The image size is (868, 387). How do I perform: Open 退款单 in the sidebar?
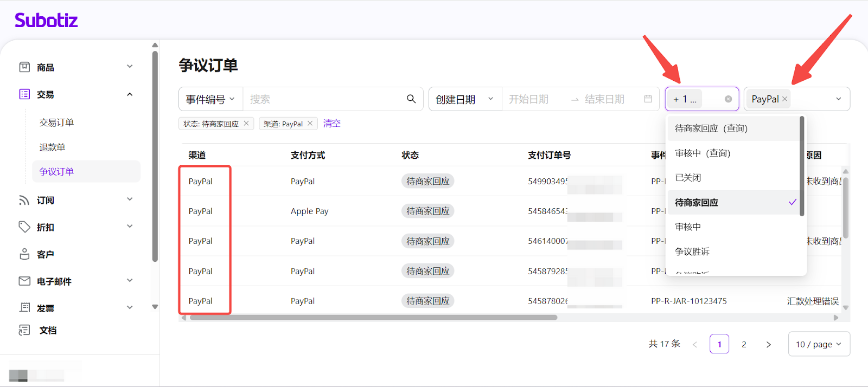tap(52, 147)
